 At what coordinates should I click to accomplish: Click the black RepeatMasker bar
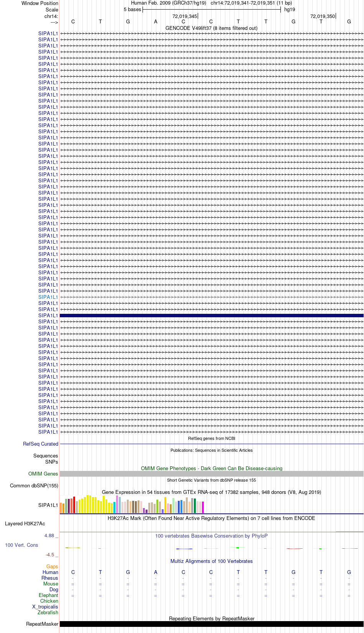pos(212,624)
